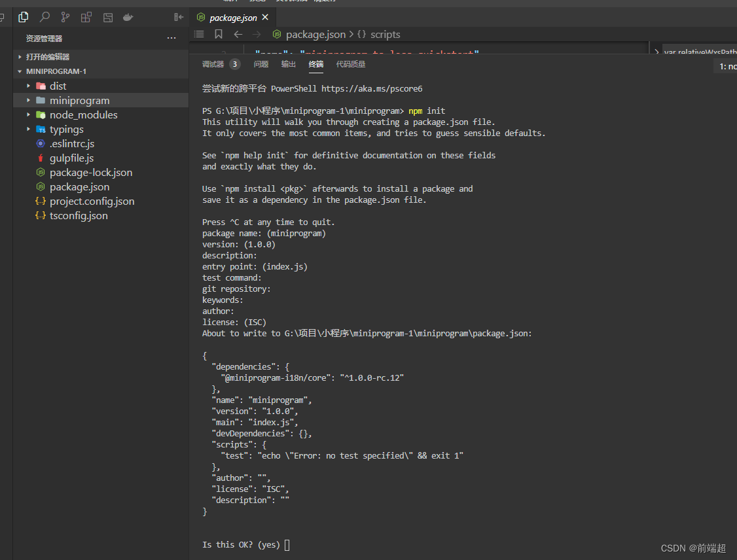Screen dimensions: 737x560
Task: Open the Explorer files icon
Action: point(23,18)
